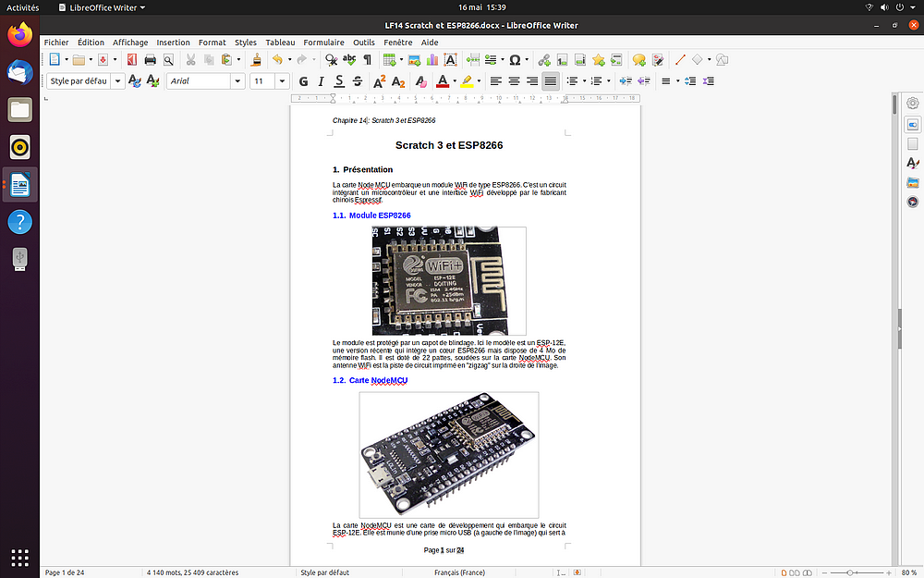
Task: Increase indent of the paragraph
Action: click(626, 80)
